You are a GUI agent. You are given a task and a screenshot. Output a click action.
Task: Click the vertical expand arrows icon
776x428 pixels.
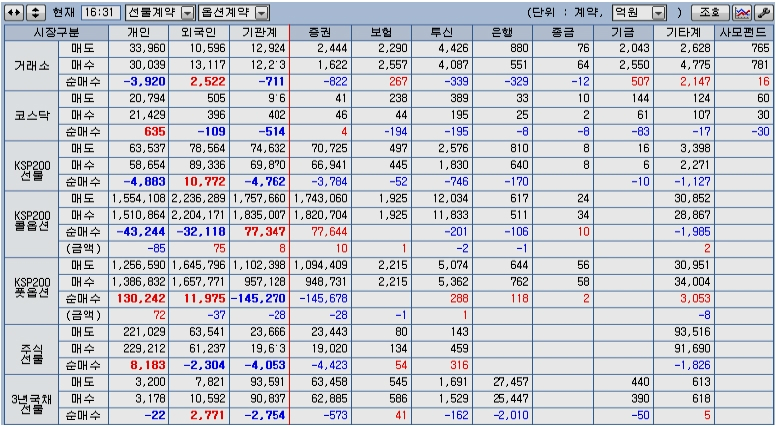coord(35,13)
